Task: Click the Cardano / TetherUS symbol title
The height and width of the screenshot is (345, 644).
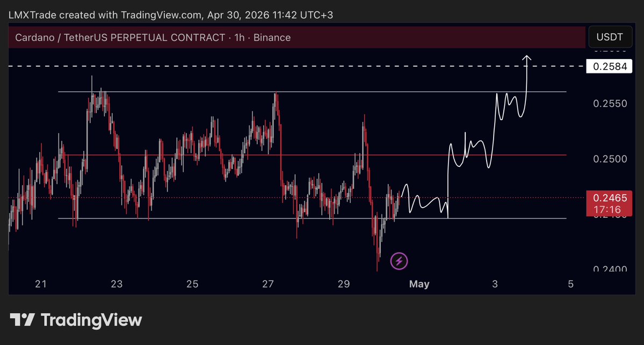Action: click(x=153, y=38)
